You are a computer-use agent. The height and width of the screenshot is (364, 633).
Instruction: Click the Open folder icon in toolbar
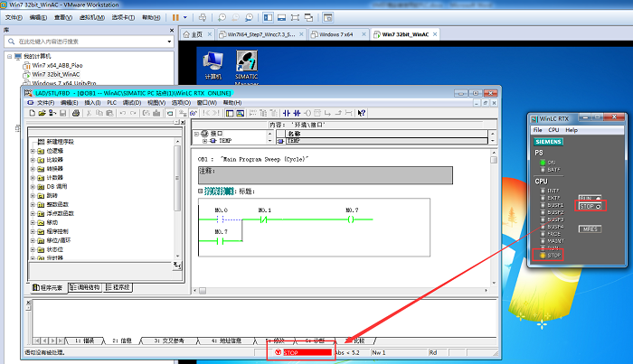[x=42, y=113]
